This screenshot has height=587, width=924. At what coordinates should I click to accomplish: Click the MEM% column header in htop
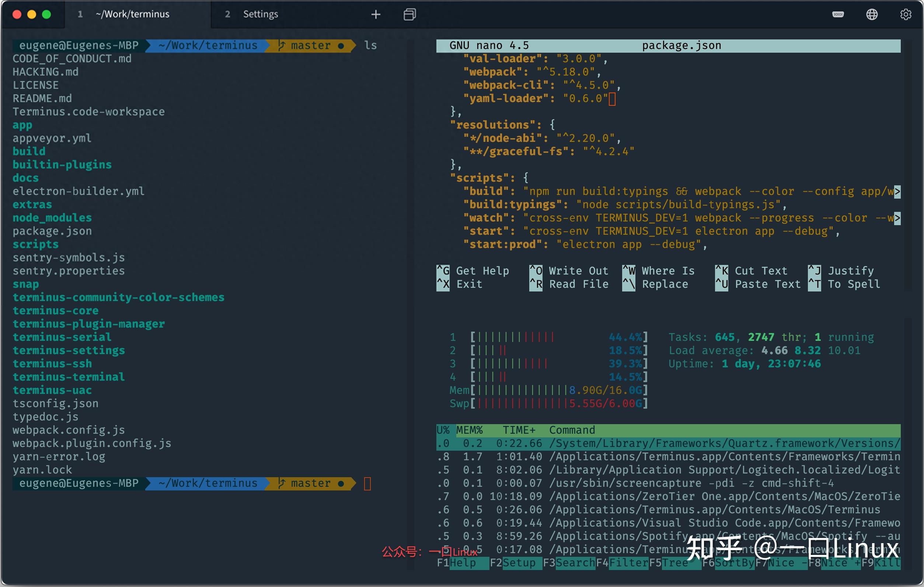coord(469,430)
